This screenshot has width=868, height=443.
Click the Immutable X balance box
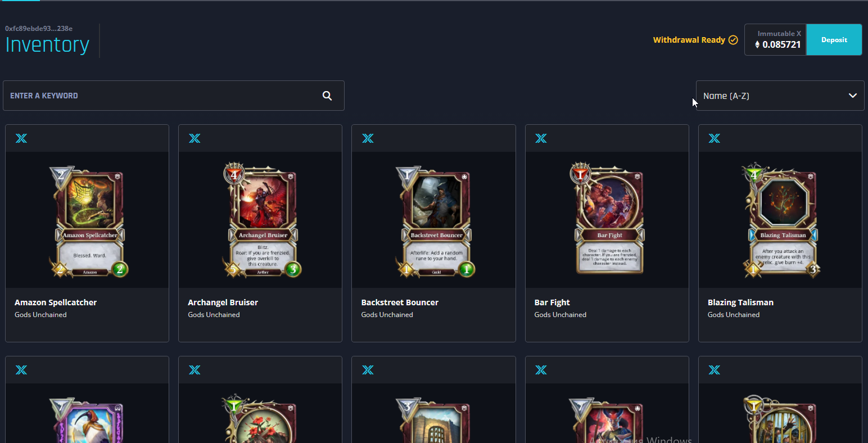pyautogui.click(x=776, y=39)
